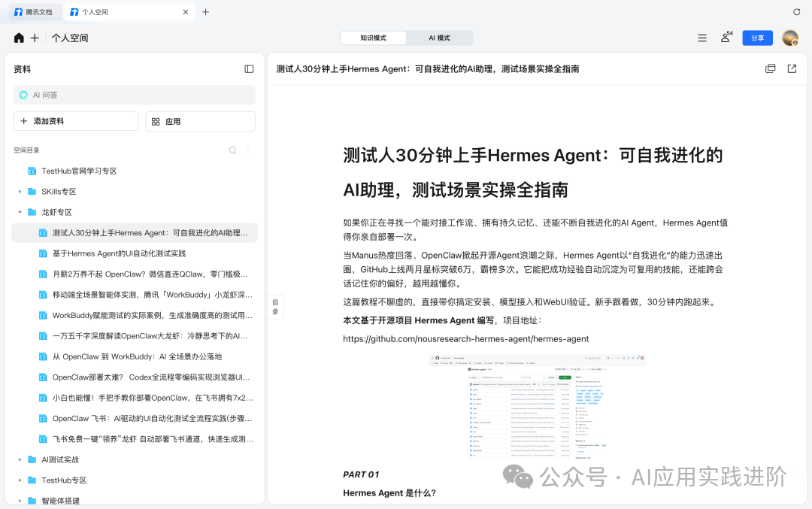Click folder icon of SKills专区

pyautogui.click(x=32, y=192)
